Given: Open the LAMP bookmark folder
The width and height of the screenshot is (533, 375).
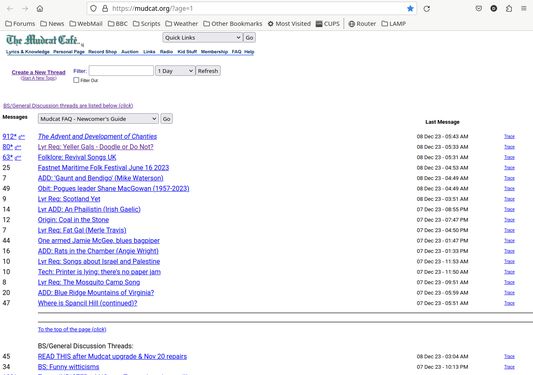Looking at the screenshot, I should click(394, 23).
